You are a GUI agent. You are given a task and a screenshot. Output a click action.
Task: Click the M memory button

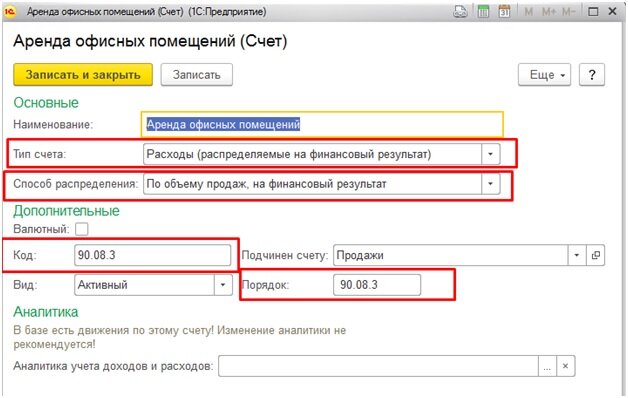point(528,12)
